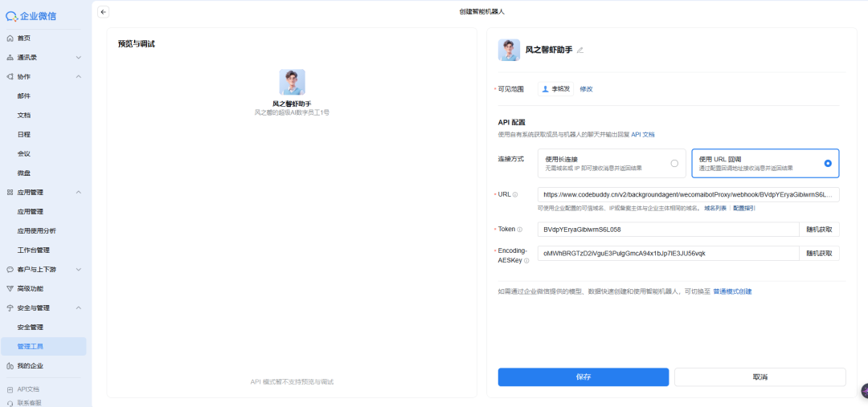Collapse the 安全与管理 chevron
The width and height of the screenshot is (868, 407).
pos(78,308)
